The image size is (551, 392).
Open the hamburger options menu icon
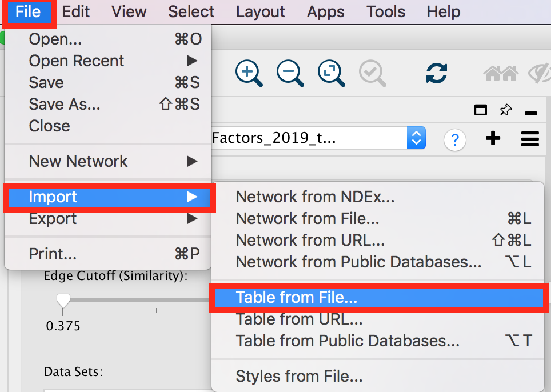point(530,139)
